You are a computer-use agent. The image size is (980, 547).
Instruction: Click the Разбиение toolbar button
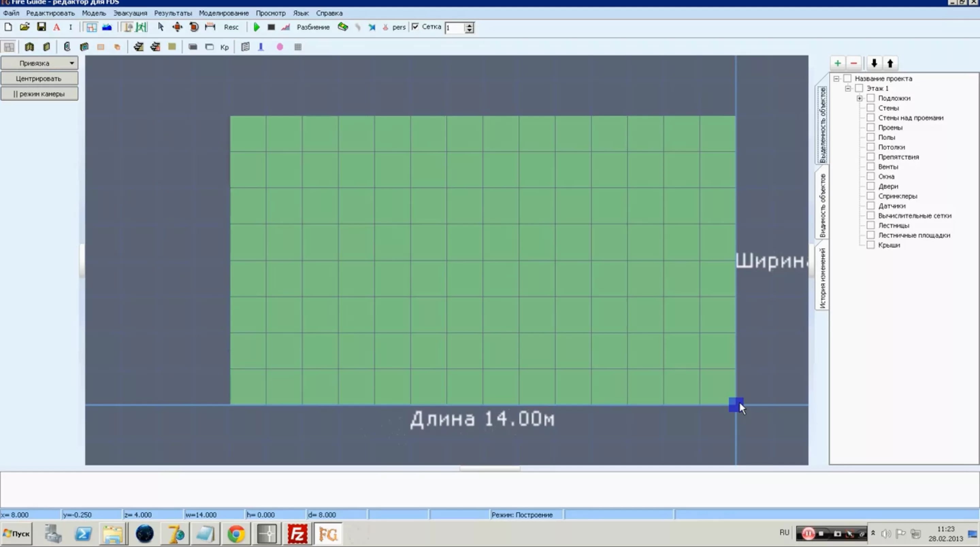click(x=313, y=27)
